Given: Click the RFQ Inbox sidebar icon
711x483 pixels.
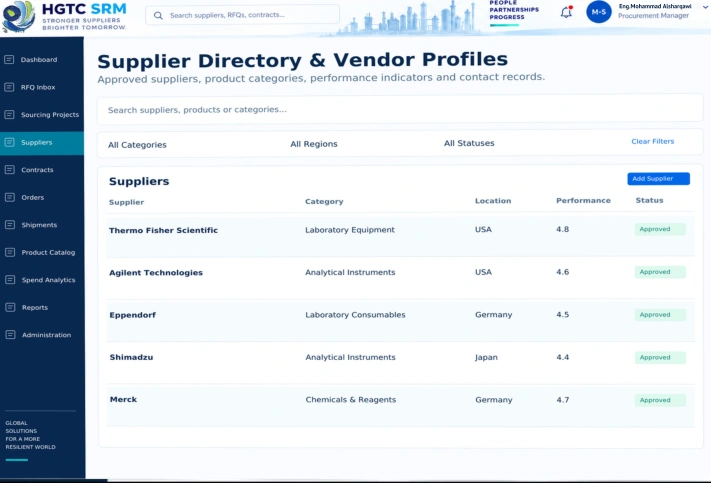Looking at the screenshot, I should point(9,87).
